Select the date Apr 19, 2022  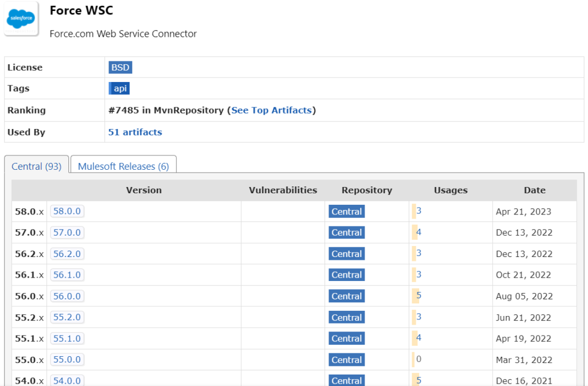pyautogui.click(x=524, y=338)
